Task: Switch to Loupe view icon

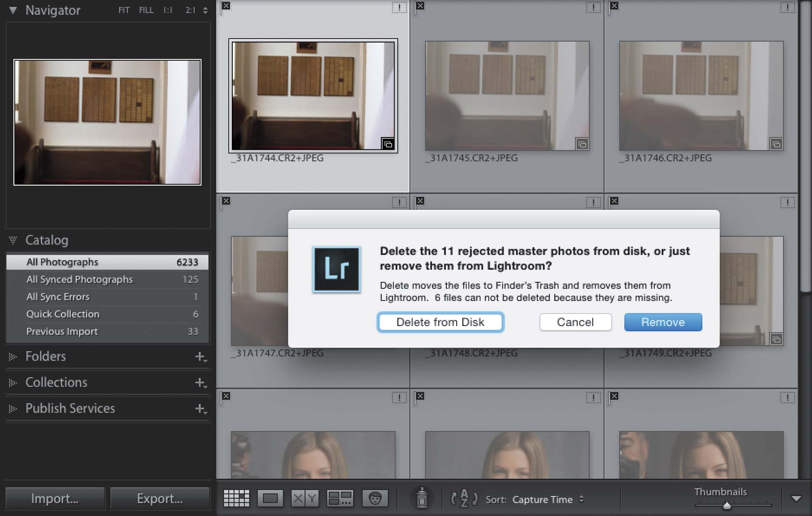Action: tap(270, 499)
